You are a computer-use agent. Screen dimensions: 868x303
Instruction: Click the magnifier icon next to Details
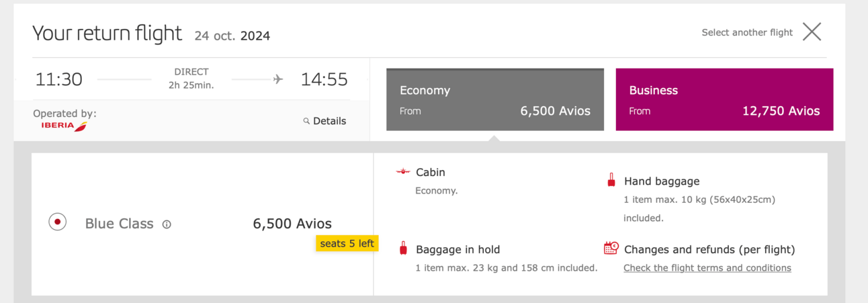(x=306, y=122)
